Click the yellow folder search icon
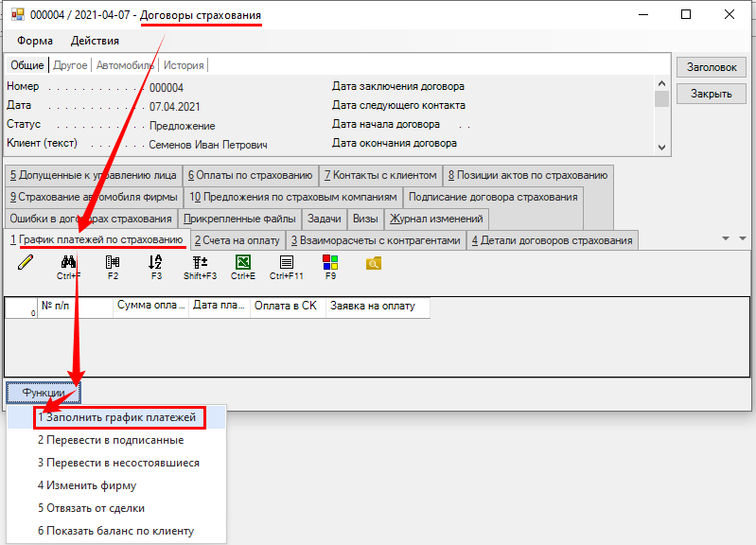This screenshot has height=545, width=756. point(374,263)
